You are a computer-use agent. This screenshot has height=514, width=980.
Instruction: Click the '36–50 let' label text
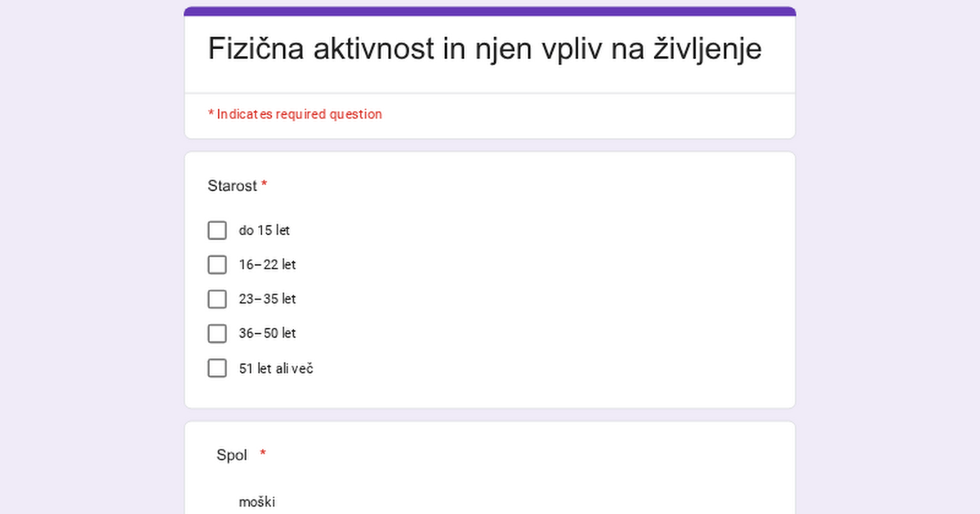[x=267, y=334]
